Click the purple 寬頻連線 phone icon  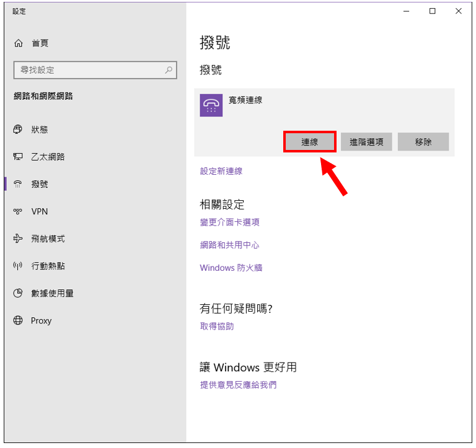coord(211,105)
